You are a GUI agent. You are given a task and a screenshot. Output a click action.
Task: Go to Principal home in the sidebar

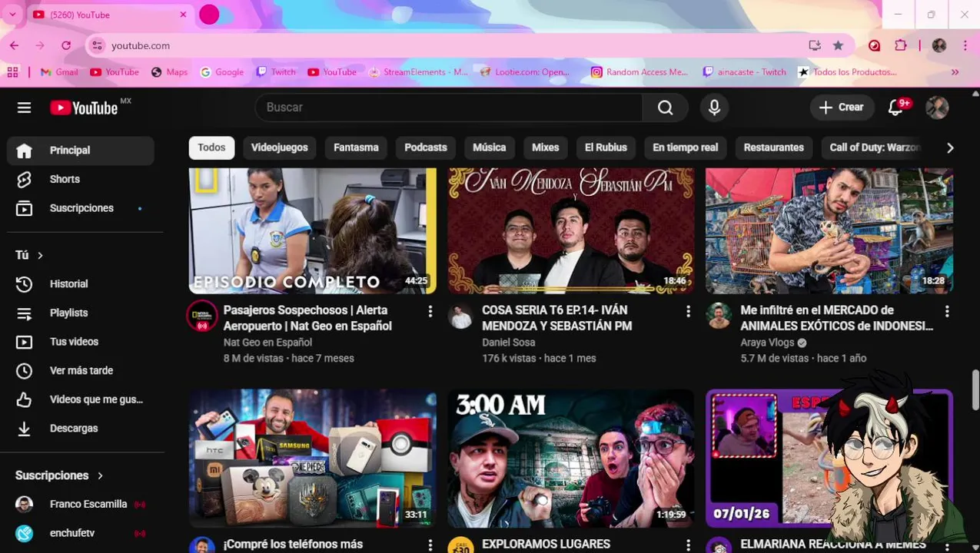(x=81, y=151)
